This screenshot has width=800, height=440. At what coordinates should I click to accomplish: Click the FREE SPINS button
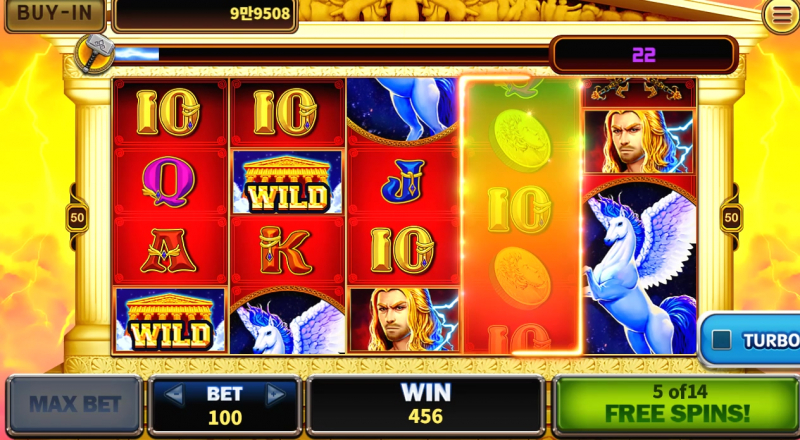(676, 403)
